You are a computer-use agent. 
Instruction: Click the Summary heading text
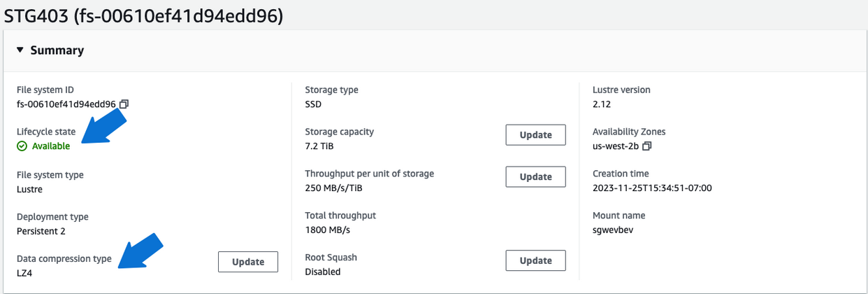[x=57, y=50]
